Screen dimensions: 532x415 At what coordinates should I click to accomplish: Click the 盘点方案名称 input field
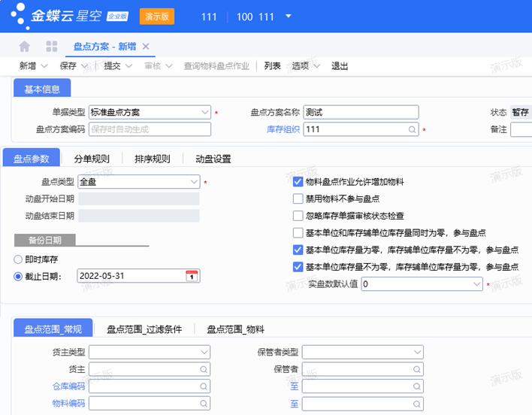361,112
